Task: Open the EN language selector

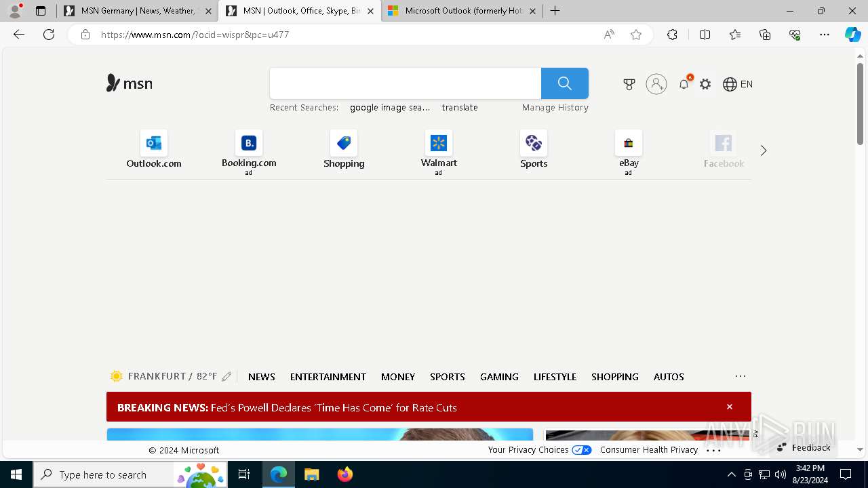Action: point(738,84)
